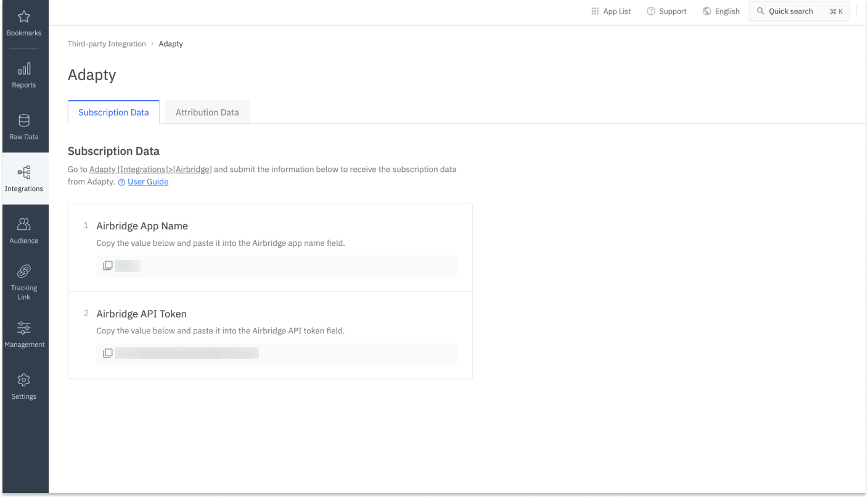Click the Airbridge API Token heading
The height and width of the screenshot is (498, 868).
[141, 314]
